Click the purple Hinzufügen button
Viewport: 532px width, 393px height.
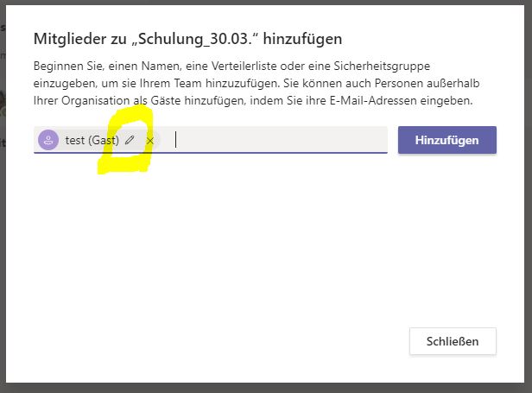pyautogui.click(x=447, y=140)
